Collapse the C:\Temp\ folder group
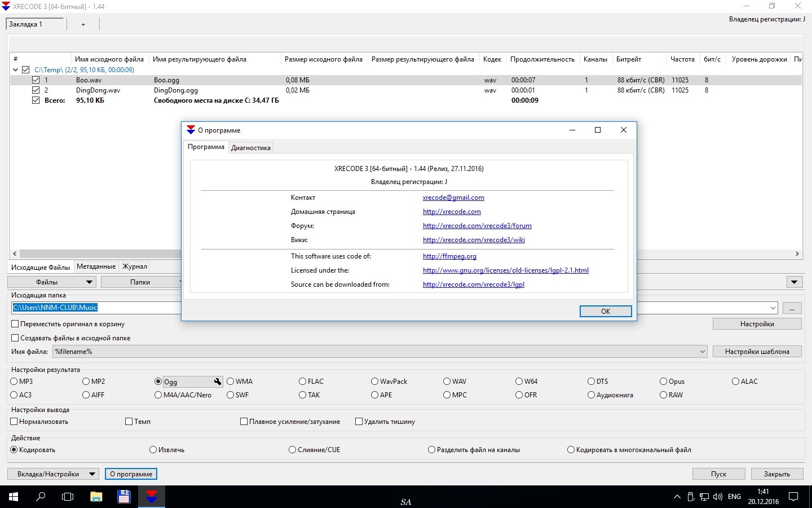 [x=15, y=70]
